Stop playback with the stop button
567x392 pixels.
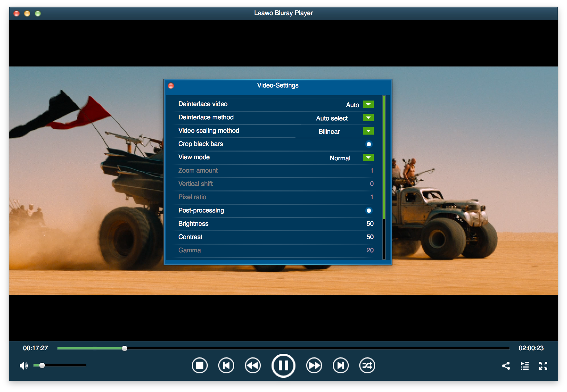coord(199,365)
